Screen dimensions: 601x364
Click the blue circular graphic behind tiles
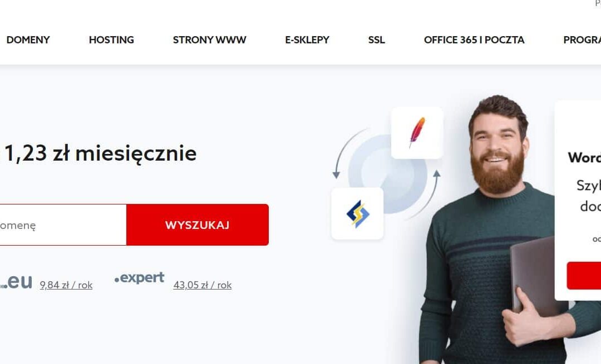point(387,174)
